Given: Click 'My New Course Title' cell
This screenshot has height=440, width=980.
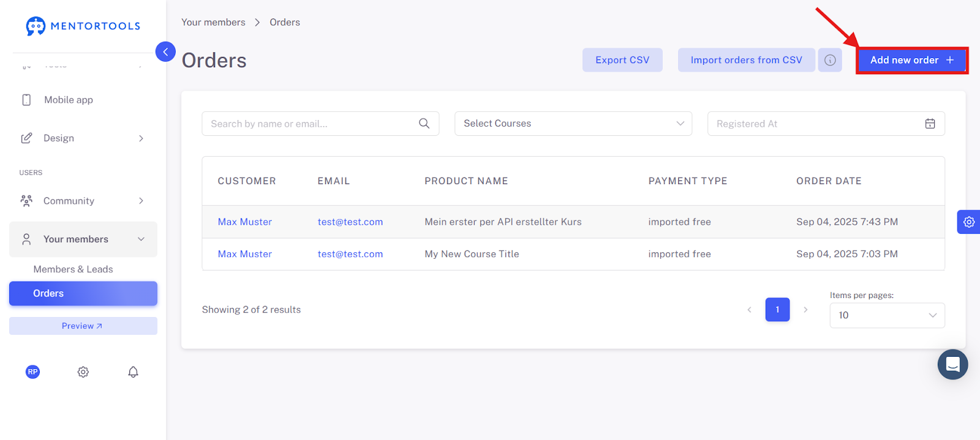Looking at the screenshot, I should (472, 254).
